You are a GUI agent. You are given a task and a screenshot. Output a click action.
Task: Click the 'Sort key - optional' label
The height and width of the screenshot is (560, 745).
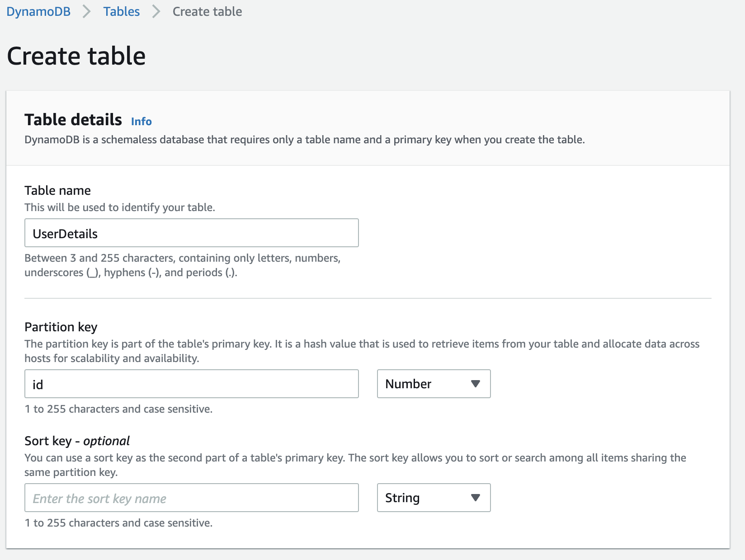pyautogui.click(x=77, y=441)
